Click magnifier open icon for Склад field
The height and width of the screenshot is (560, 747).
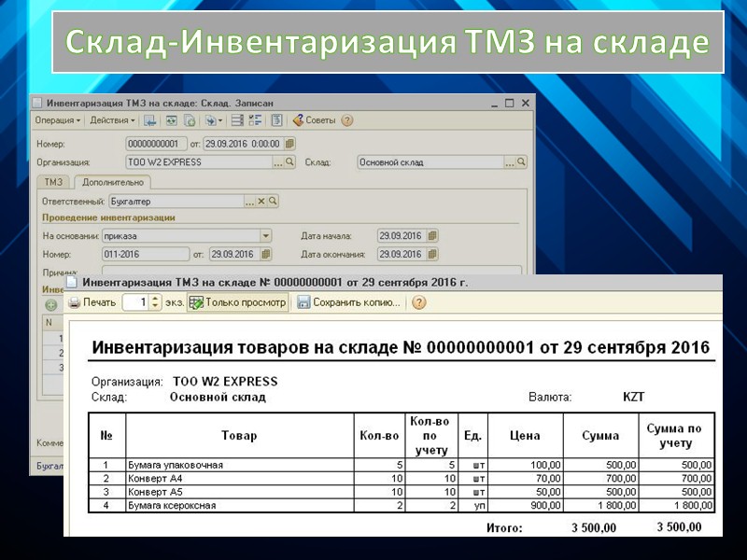click(x=521, y=162)
